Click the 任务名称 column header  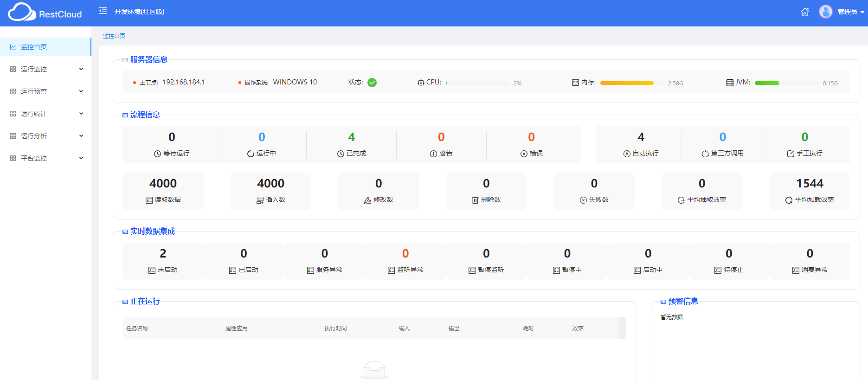[137, 328]
